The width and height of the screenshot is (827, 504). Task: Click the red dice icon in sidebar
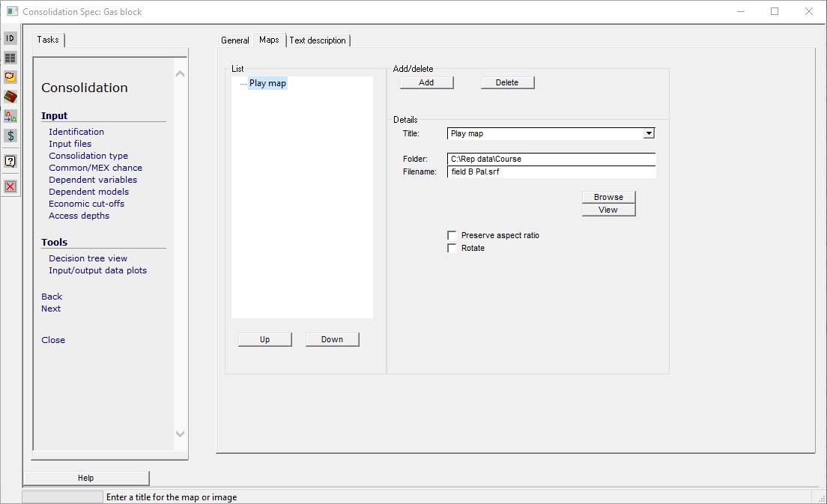click(x=10, y=97)
